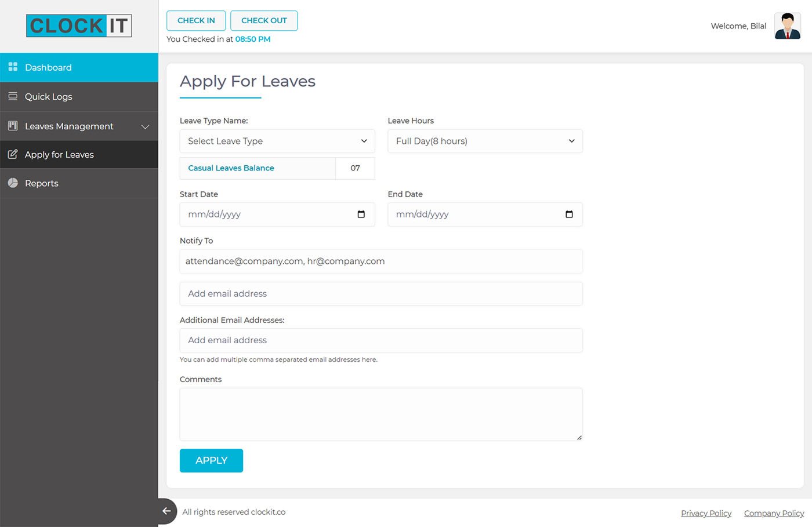Open the Select Leave Type dropdown
This screenshot has width=812, height=527.
tap(277, 141)
